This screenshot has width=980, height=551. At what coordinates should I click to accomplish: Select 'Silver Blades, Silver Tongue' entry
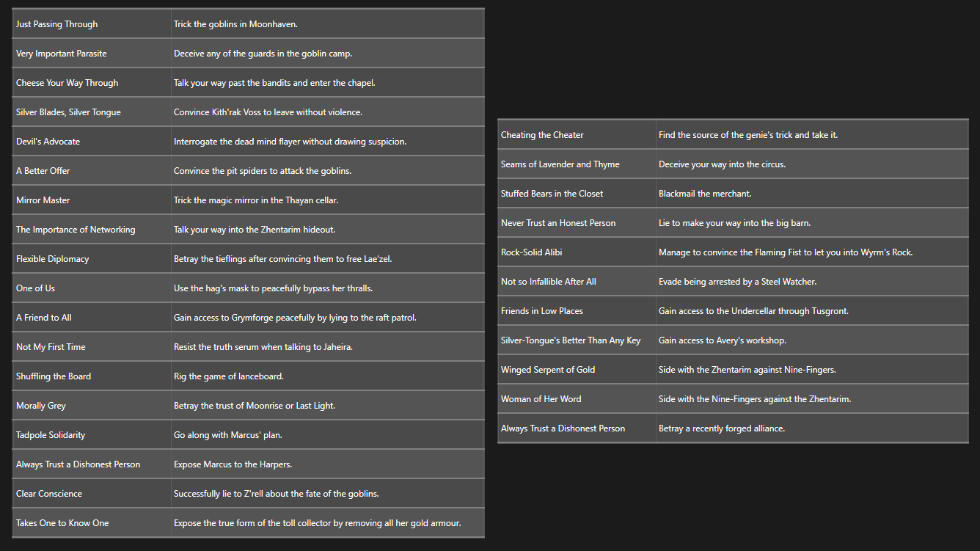point(69,112)
